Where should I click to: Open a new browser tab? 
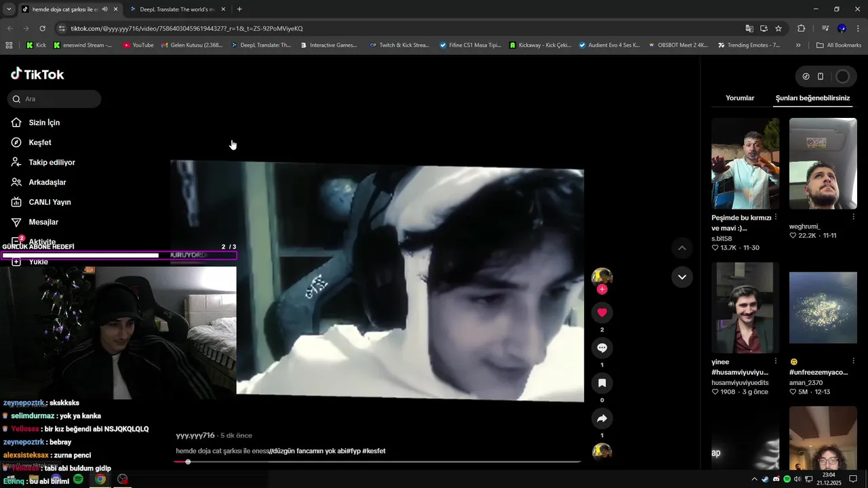click(239, 9)
